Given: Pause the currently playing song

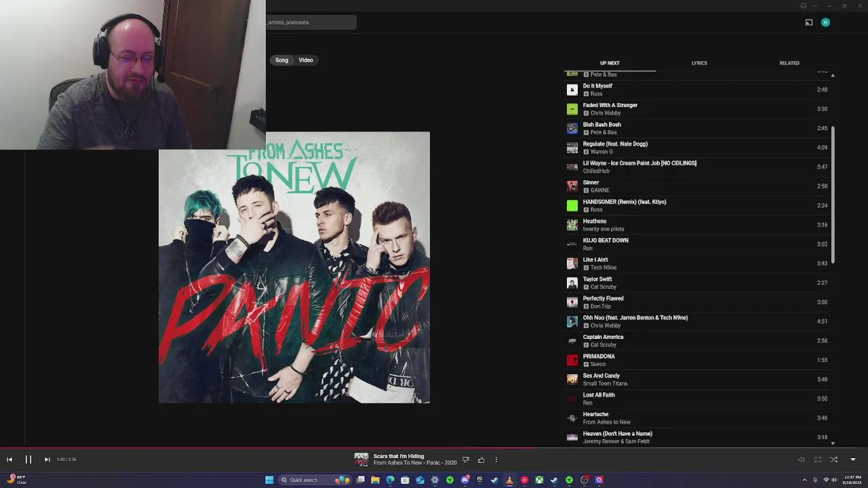Looking at the screenshot, I should [28, 460].
